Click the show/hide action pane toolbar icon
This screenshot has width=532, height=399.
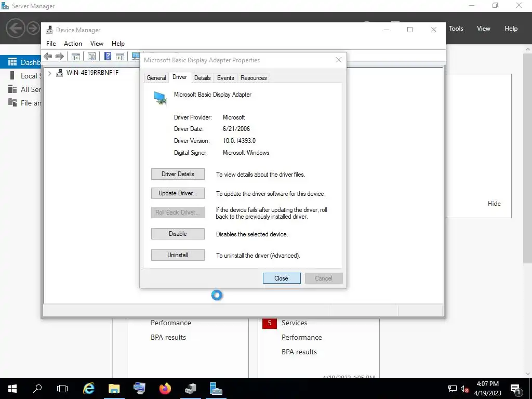click(120, 56)
